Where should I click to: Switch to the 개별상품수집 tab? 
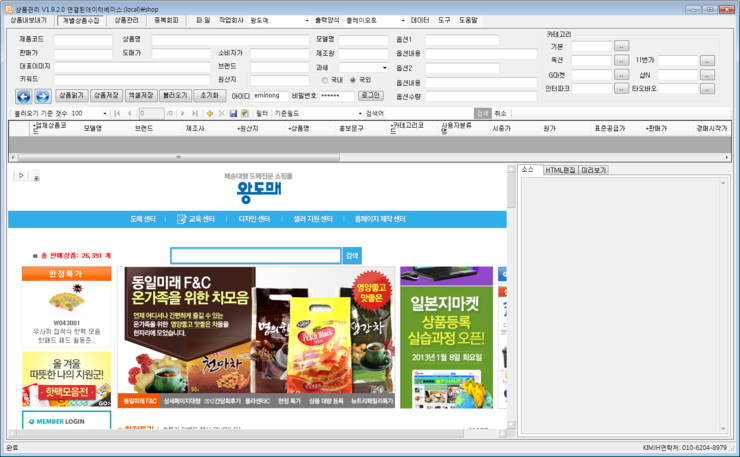click(x=81, y=20)
